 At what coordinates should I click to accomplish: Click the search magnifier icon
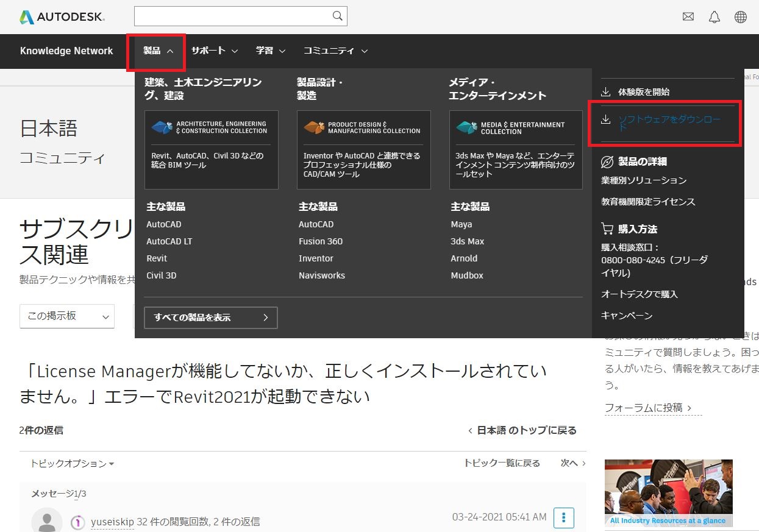point(337,16)
